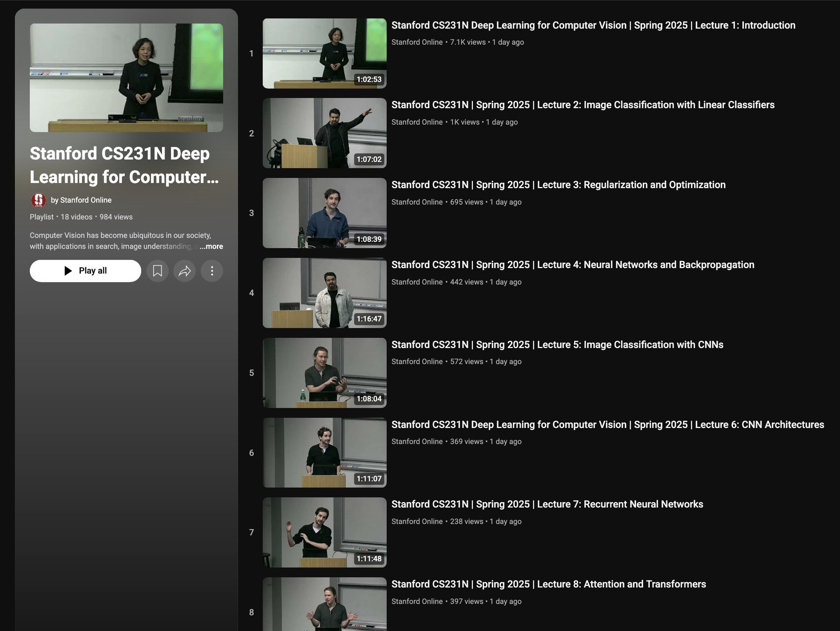Screen dimensions: 840x631
Task: Open the Lecture 2 video thumbnail
Action: tap(324, 133)
